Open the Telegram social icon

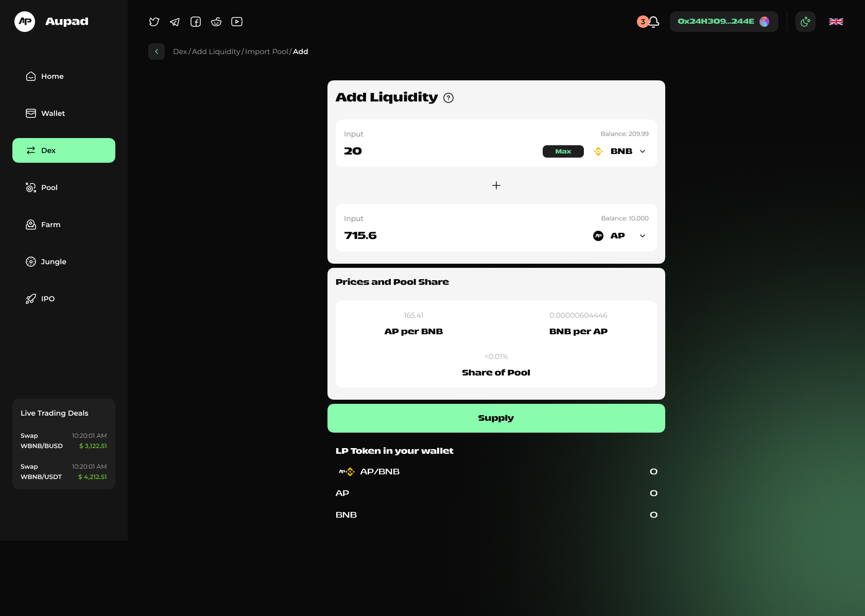click(x=175, y=22)
